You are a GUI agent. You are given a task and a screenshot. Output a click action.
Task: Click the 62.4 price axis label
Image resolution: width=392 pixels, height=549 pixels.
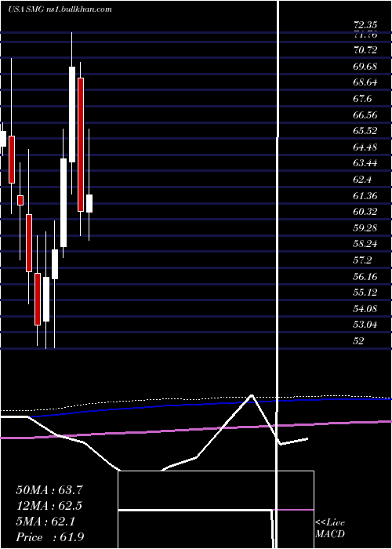click(x=362, y=180)
